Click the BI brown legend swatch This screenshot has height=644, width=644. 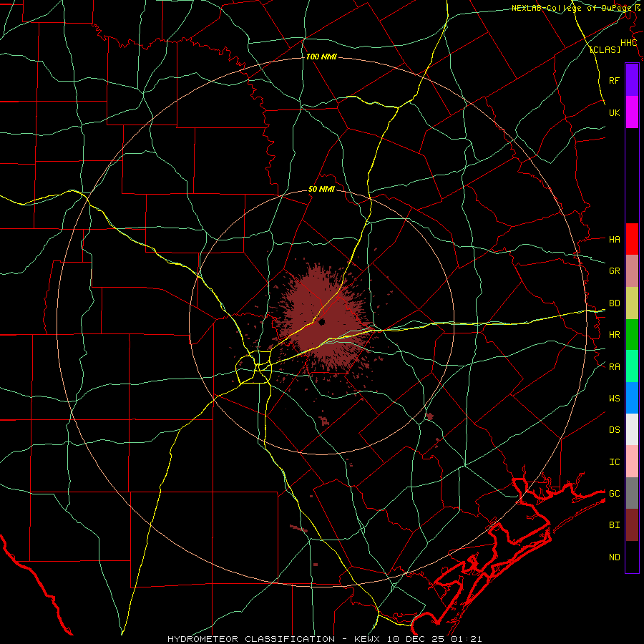pos(632,525)
